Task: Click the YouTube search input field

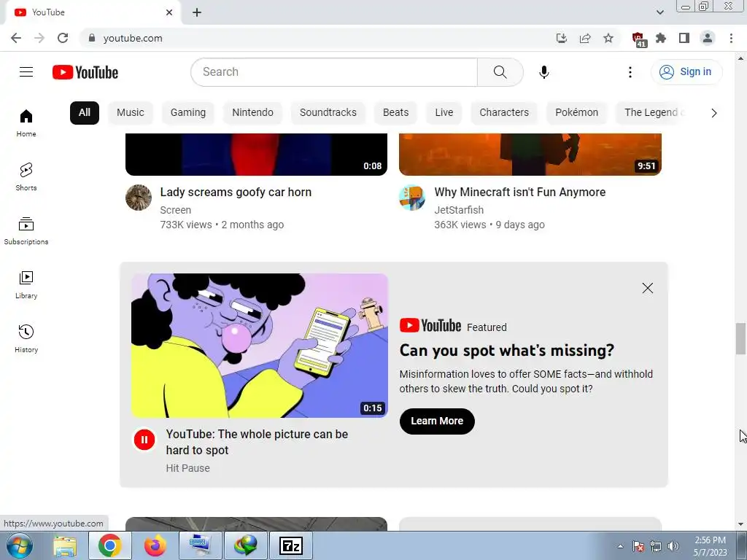Action: pyautogui.click(x=334, y=72)
